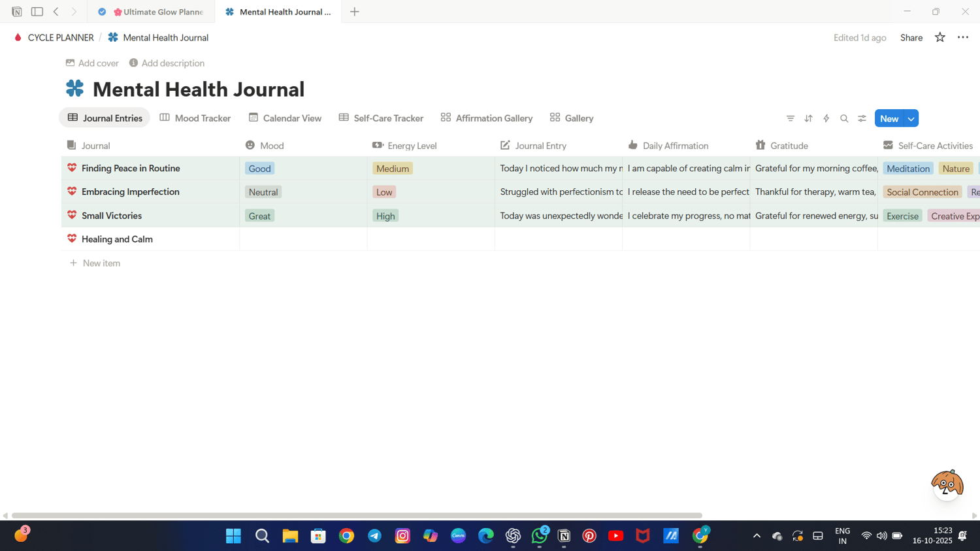This screenshot has height=551, width=980.
Task: Open Telegram from the taskbar
Action: click(374, 536)
